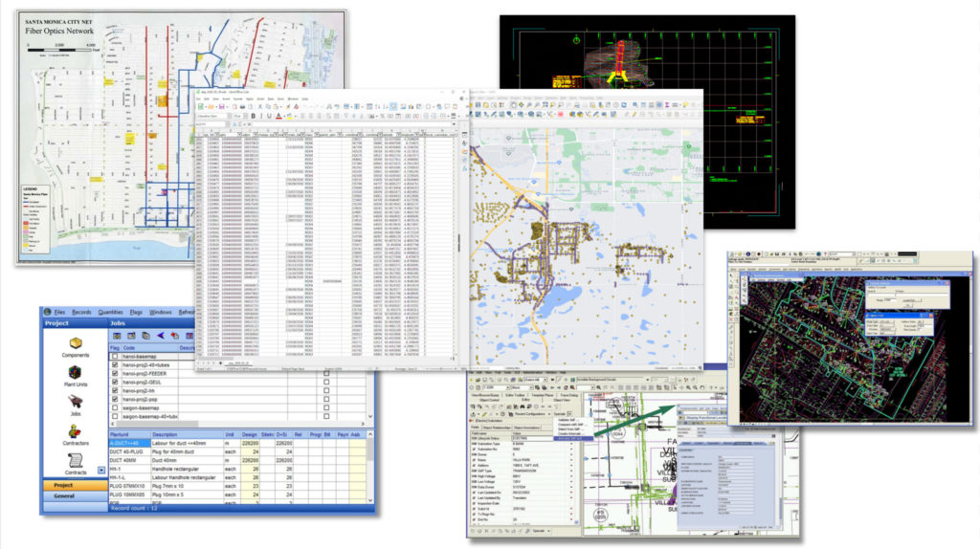The width and height of the screenshot is (980, 549).
Task: Click the New spreadsheet icon in Calc toolbar
Action: click(201, 106)
